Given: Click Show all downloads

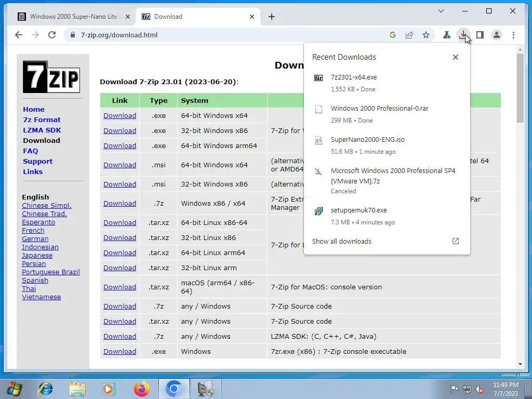Looking at the screenshot, I should tap(342, 241).
